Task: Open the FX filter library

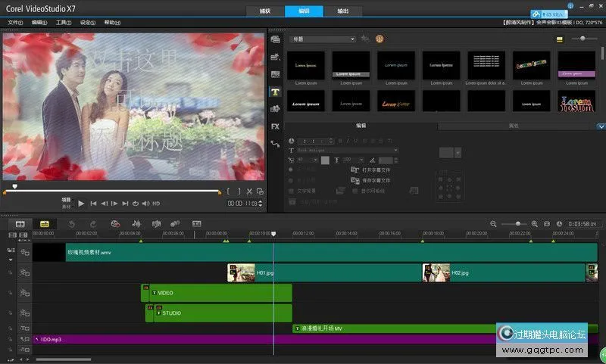Action: pyautogui.click(x=275, y=126)
